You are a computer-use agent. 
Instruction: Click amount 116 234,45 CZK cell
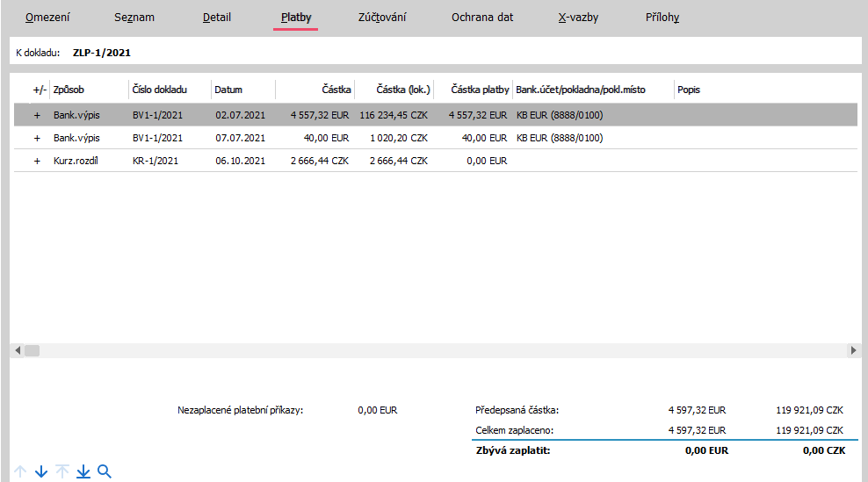coord(394,115)
